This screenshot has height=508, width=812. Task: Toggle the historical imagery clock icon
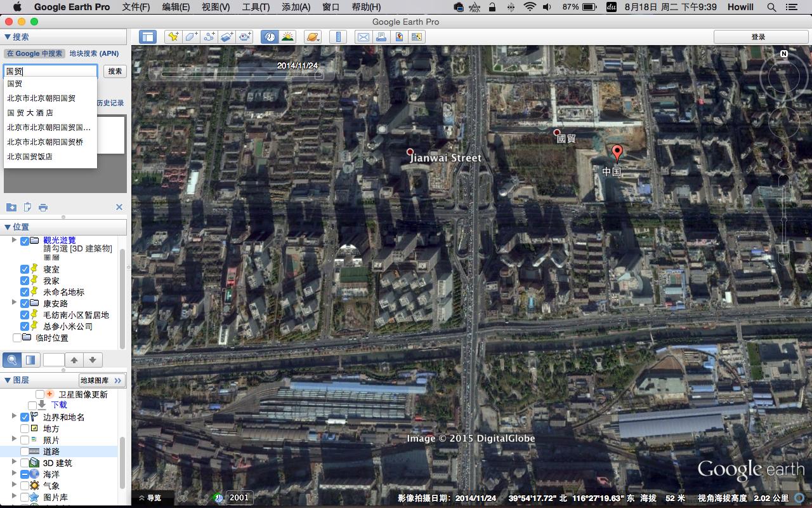click(x=268, y=36)
